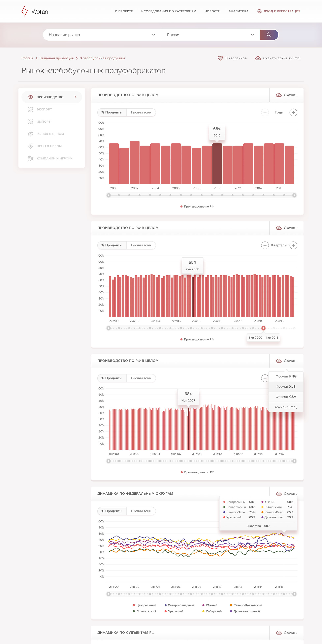Click the Wotan logo icon
322x644 pixels.
[25, 11]
